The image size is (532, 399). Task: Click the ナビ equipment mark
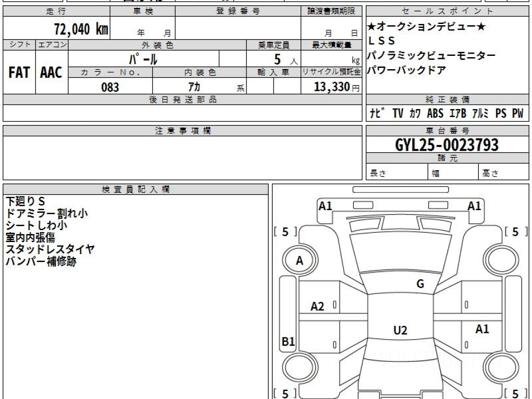(377, 113)
